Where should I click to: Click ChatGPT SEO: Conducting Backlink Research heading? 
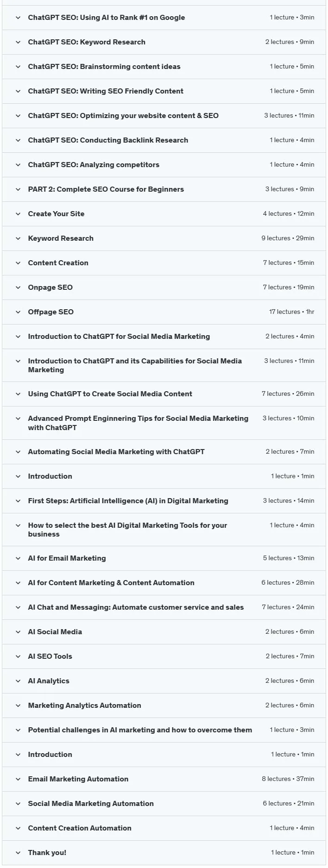(108, 140)
